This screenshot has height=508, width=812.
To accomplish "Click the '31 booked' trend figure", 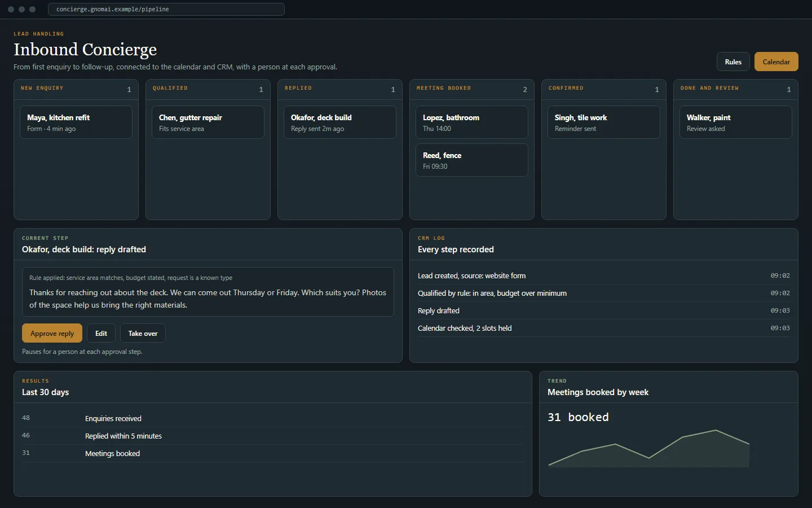I will [x=578, y=417].
